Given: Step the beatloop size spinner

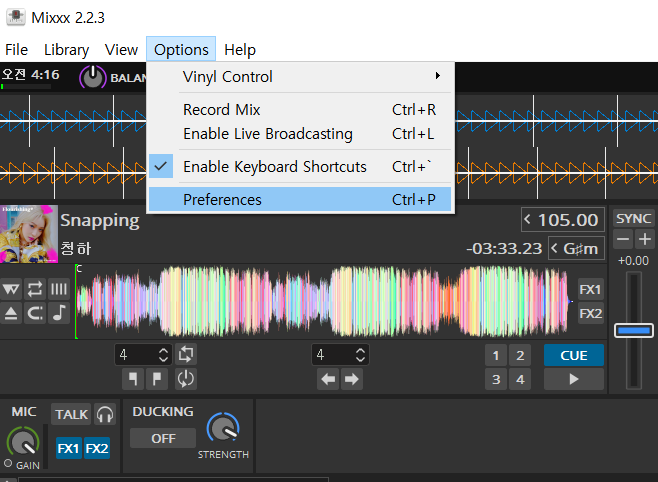Looking at the screenshot, I should click(163, 355).
